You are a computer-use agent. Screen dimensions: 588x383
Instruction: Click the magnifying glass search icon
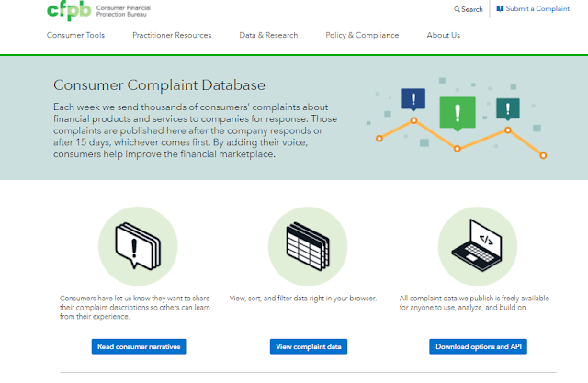click(457, 9)
